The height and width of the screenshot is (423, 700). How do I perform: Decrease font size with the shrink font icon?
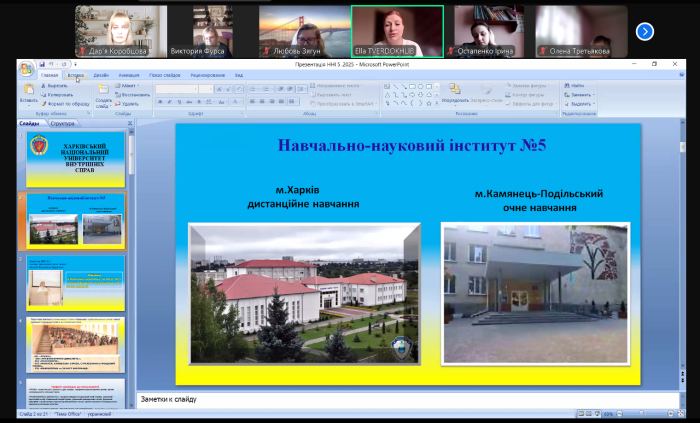[x=228, y=89]
